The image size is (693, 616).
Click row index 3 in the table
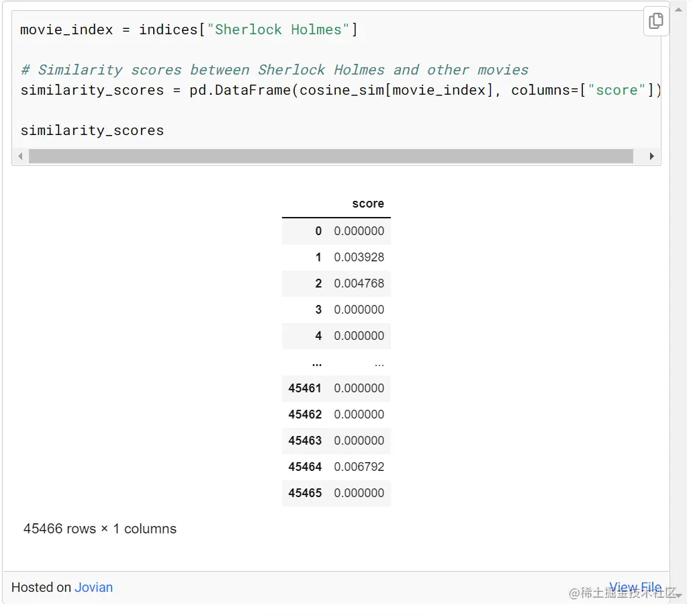click(318, 310)
